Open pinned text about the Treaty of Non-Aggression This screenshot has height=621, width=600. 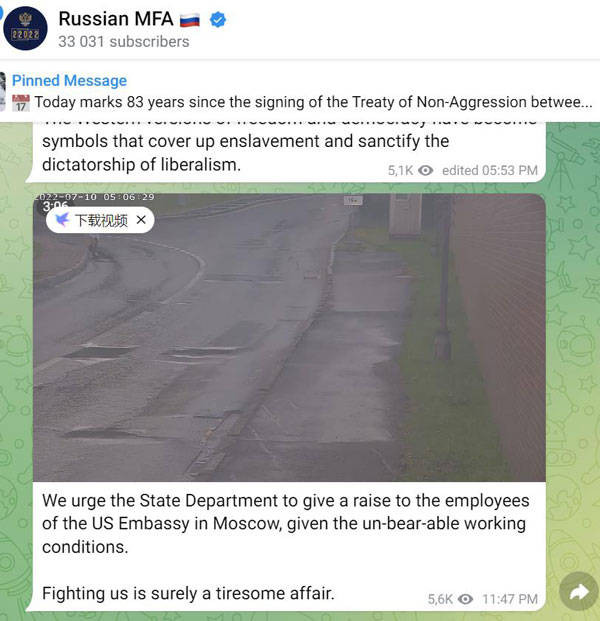(313, 102)
